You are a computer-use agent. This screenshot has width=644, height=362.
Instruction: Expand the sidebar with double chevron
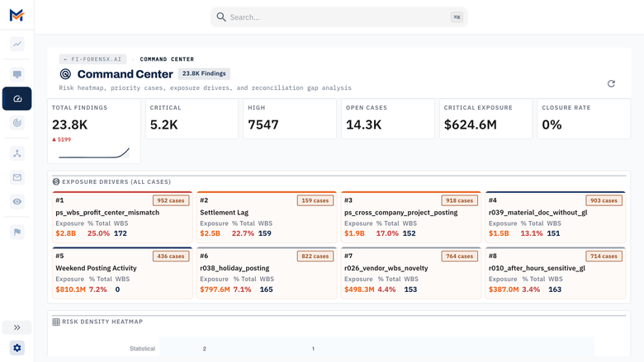point(17,327)
